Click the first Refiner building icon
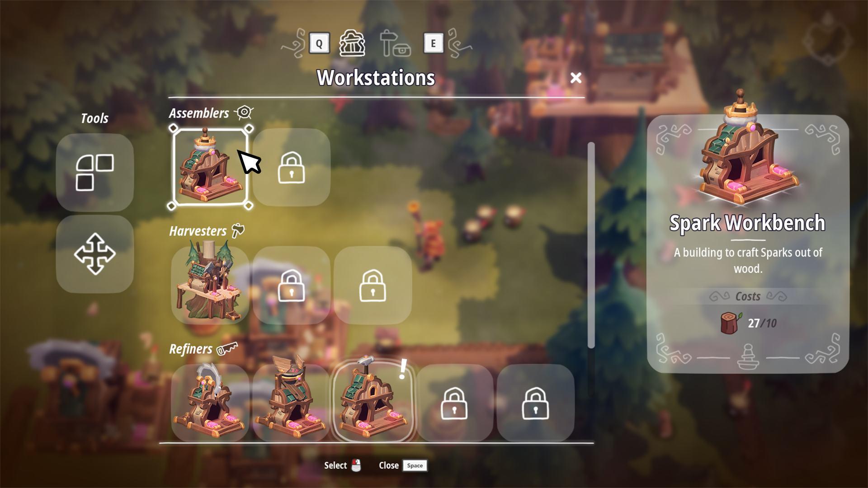This screenshot has height=488, width=868. click(209, 399)
